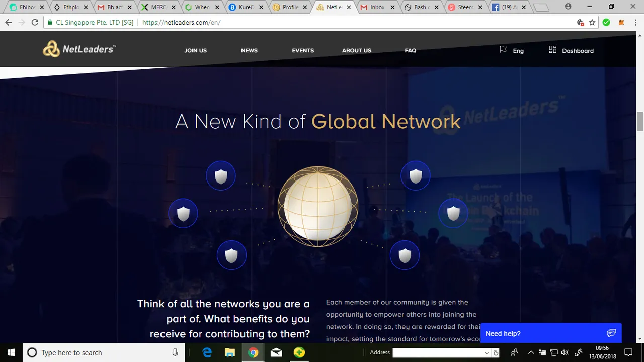Click the middle-left shield circle
Screen dimensions: 644x362
183,214
